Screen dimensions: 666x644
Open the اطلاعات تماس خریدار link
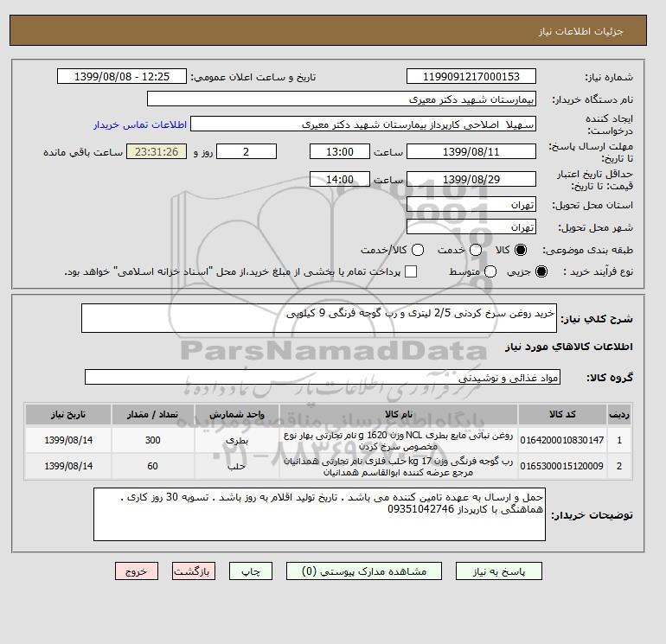coord(140,124)
